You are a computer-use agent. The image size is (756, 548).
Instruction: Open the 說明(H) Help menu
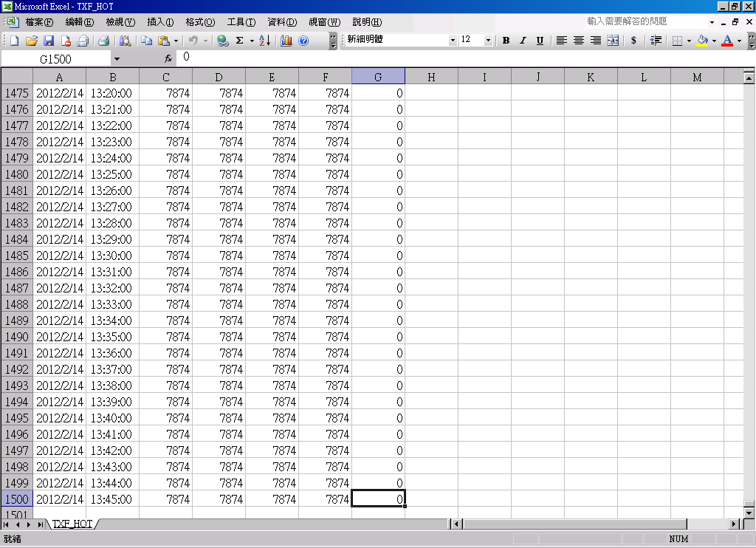point(367,22)
